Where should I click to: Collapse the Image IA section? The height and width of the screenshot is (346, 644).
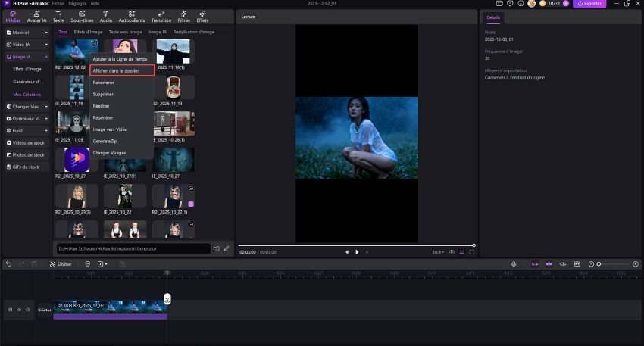pyautogui.click(x=27, y=57)
